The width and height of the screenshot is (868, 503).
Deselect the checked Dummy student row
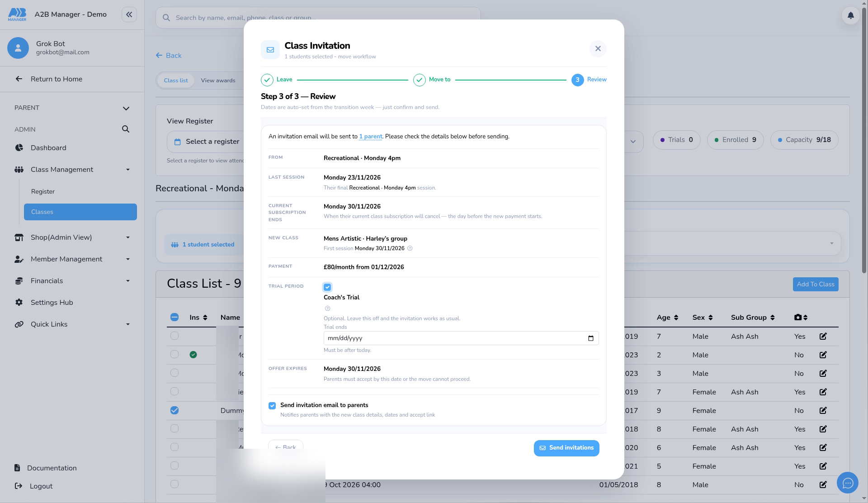[x=175, y=411]
